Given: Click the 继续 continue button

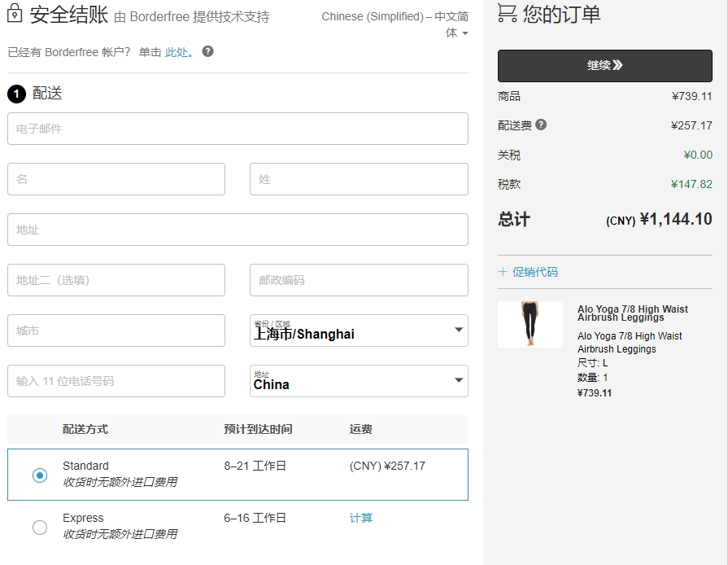Looking at the screenshot, I should [x=605, y=65].
